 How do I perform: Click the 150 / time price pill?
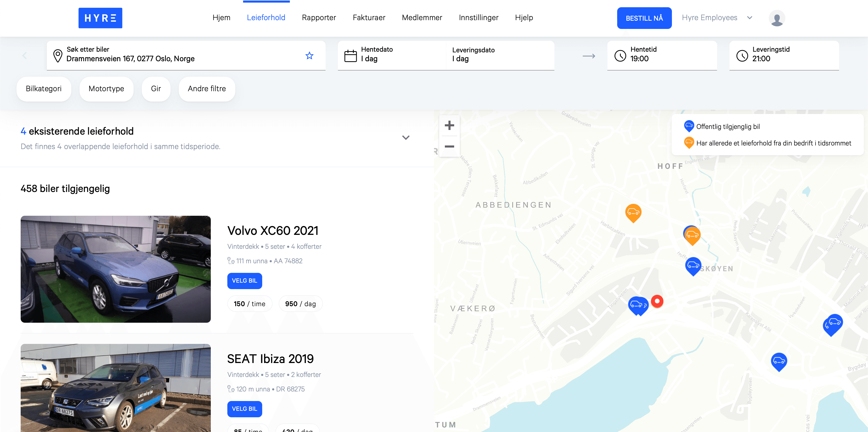tap(249, 304)
